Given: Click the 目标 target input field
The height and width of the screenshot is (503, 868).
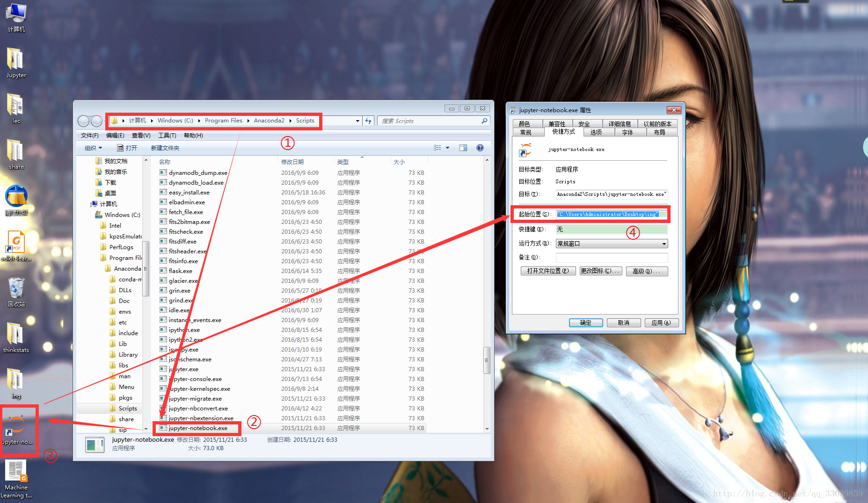Looking at the screenshot, I should [x=612, y=194].
